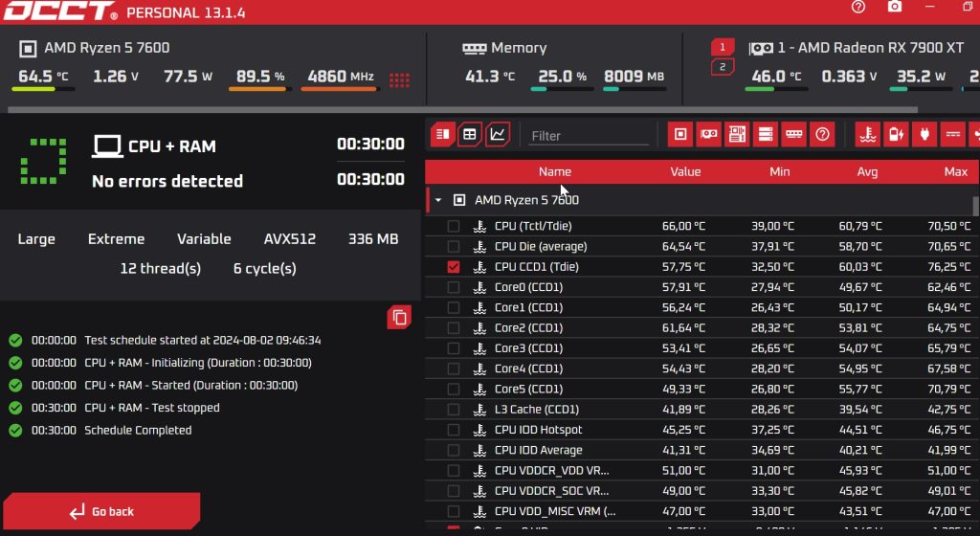The height and width of the screenshot is (536, 980).
Task: Toggle the storage sensor filter icon
Action: coord(766,134)
